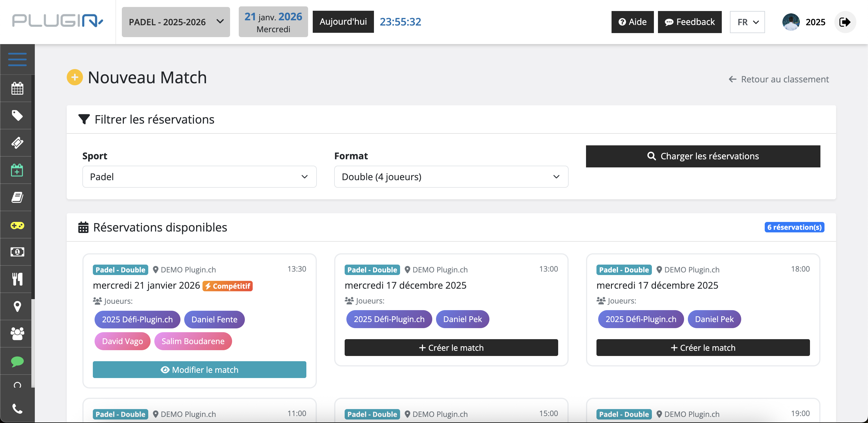The image size is (868, 423).
Task: Click the calendar grid sidebar icon
Action: click(x=17, y=88)
